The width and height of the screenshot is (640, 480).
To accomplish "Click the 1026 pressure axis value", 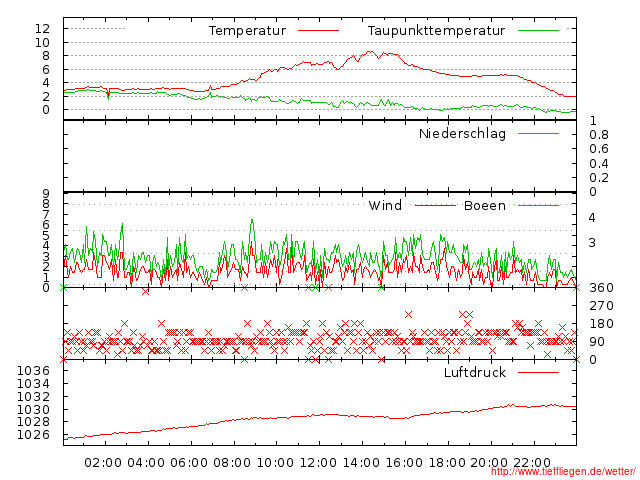I will 33,435.
